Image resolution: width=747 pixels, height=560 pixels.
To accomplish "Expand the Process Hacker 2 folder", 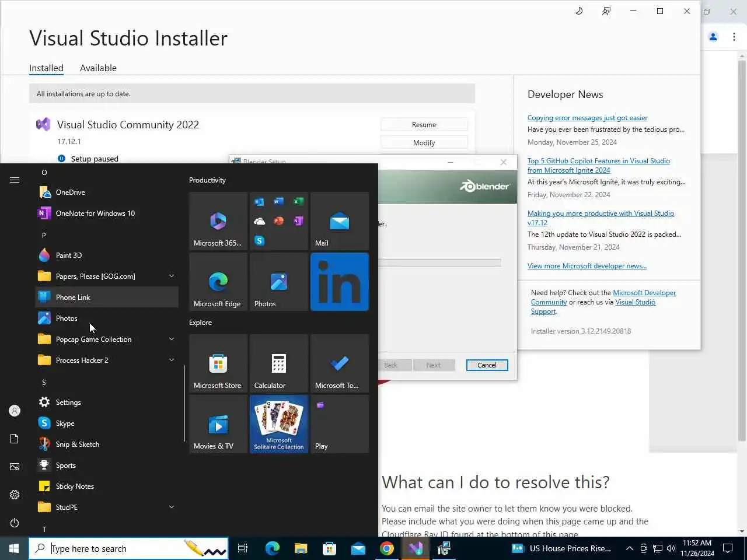I will tap(107, 360).
